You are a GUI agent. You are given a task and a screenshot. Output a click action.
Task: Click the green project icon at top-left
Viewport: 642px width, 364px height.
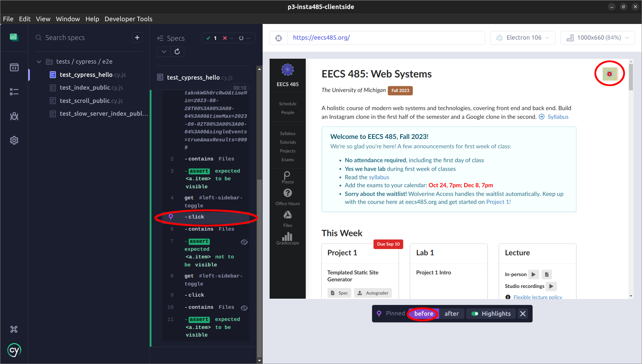point(14,37)
